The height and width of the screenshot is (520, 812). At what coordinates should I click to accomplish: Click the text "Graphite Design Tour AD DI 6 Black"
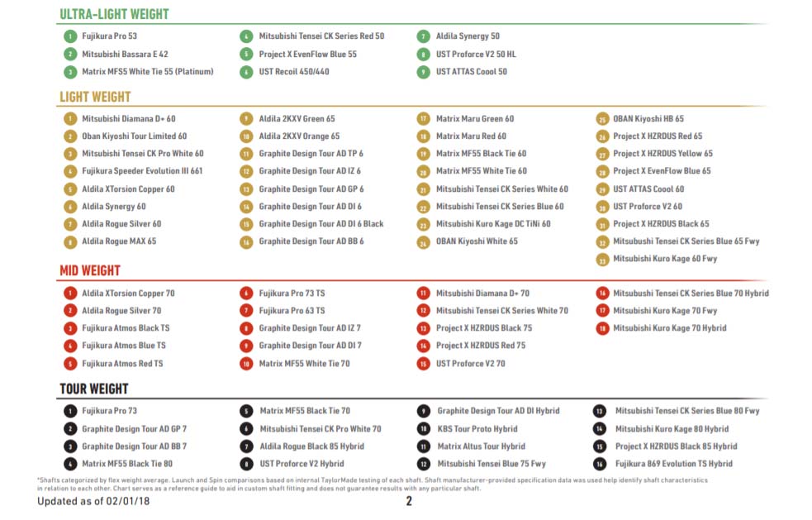[x=321, y=224]
